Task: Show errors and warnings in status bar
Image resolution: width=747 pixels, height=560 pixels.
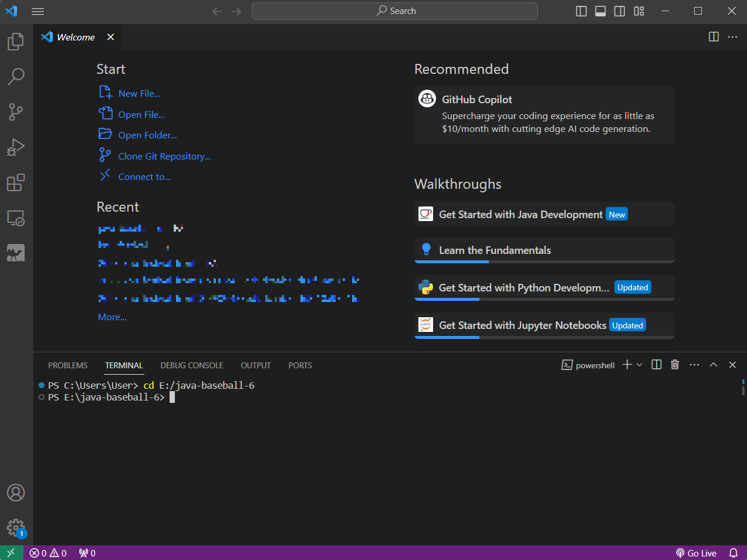Action: [48, 553]
